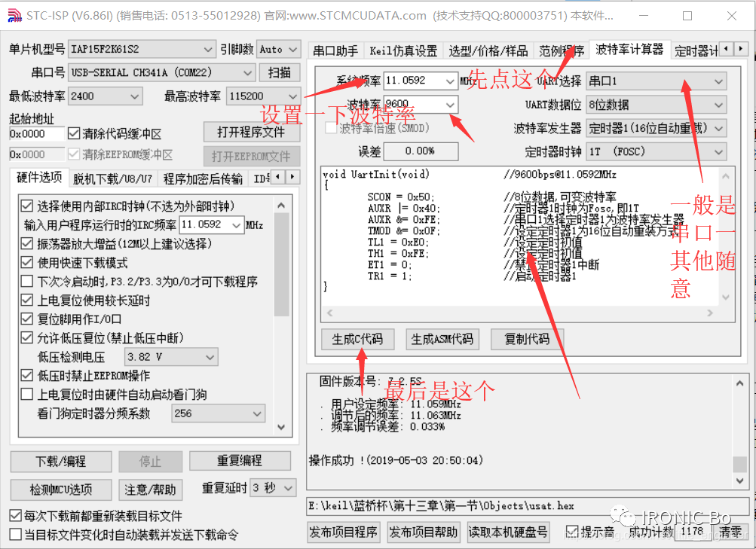Click 复制代码 button

(x=527, y=339)
